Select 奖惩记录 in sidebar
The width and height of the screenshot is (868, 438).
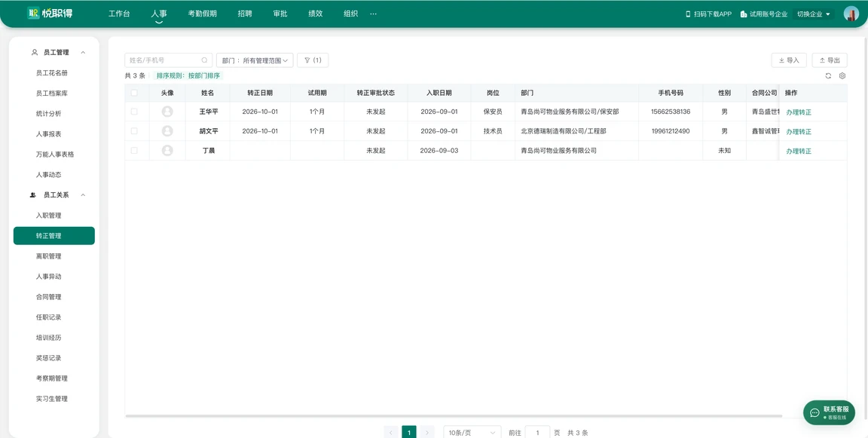(x=54, y=357)
